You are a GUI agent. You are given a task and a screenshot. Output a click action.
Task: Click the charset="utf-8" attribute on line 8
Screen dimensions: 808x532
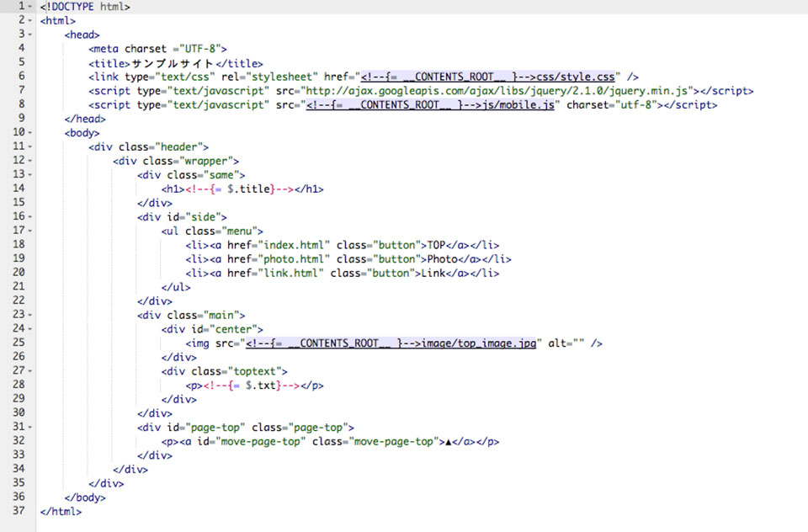click(612, 104)
